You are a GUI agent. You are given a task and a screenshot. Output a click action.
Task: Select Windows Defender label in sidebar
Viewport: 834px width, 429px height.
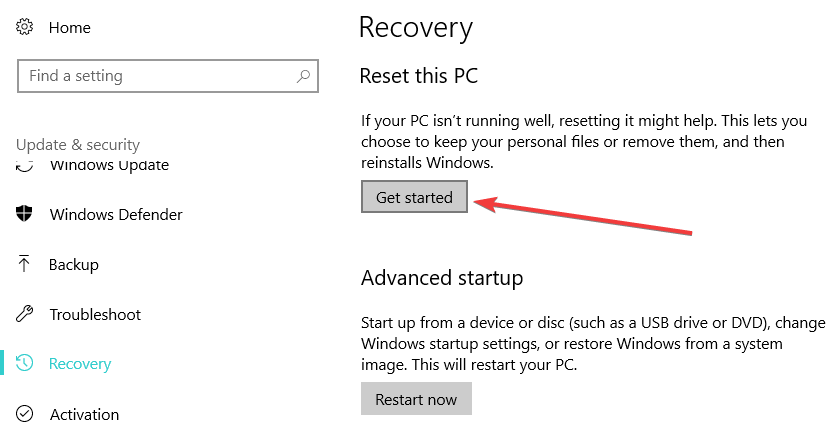[116, 214]
